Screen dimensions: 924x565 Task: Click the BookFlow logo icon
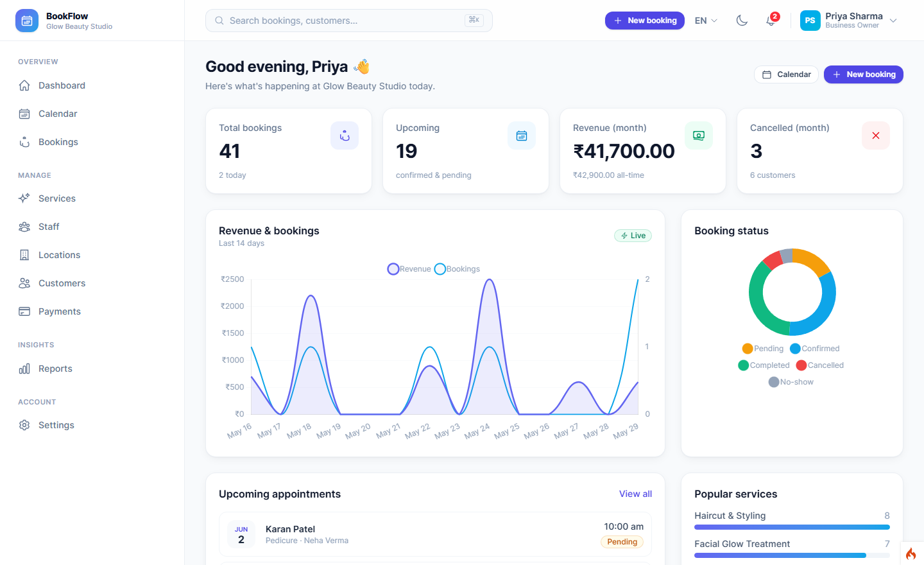coord(26,21)
